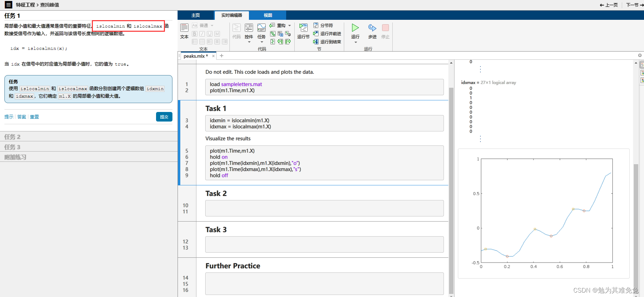Viewport: 644px width, 297px height.
Task: Expand the 任务 3 section
Action: [89, 147]
